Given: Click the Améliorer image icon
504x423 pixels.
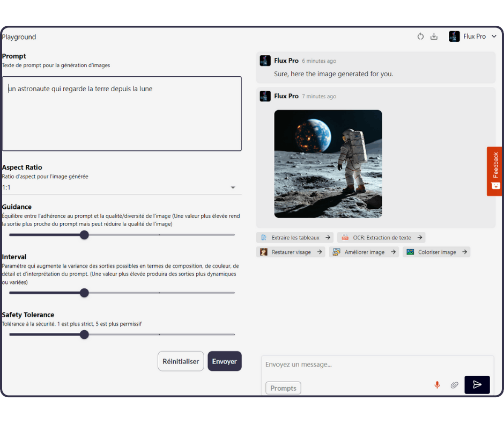Looking at the screenshot, I should click(x=336, y=252).
